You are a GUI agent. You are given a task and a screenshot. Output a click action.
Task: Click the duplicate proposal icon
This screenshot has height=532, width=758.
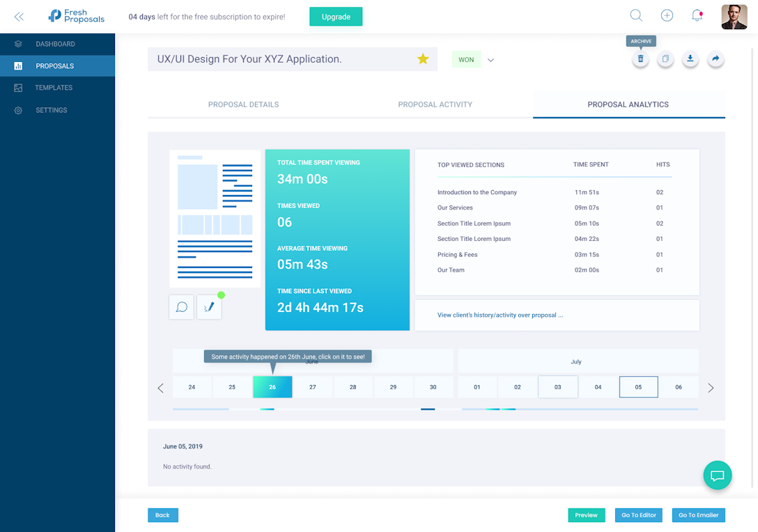[665, 59]
